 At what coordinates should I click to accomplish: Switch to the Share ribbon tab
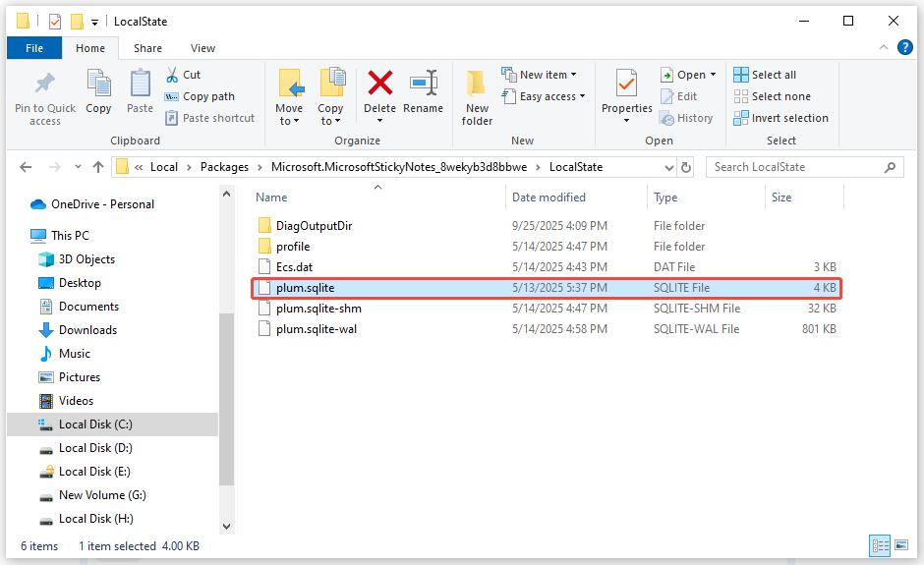[147, 48]
